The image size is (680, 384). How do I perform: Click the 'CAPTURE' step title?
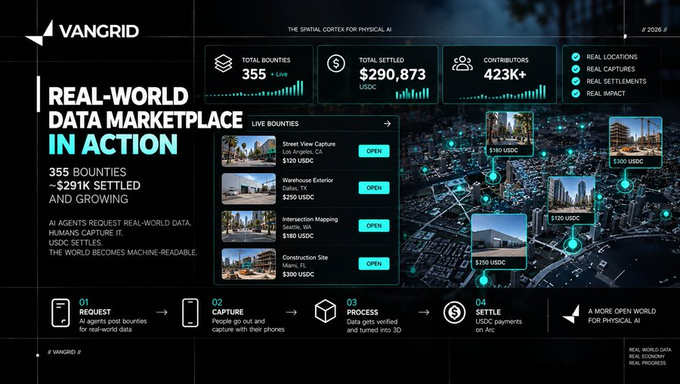228,312
